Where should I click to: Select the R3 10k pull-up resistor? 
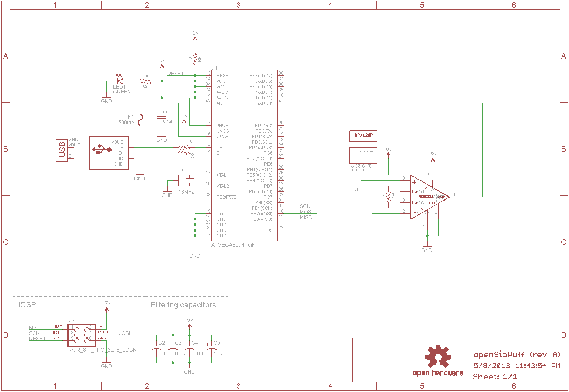pyautogui.click(x=195, y=59)
